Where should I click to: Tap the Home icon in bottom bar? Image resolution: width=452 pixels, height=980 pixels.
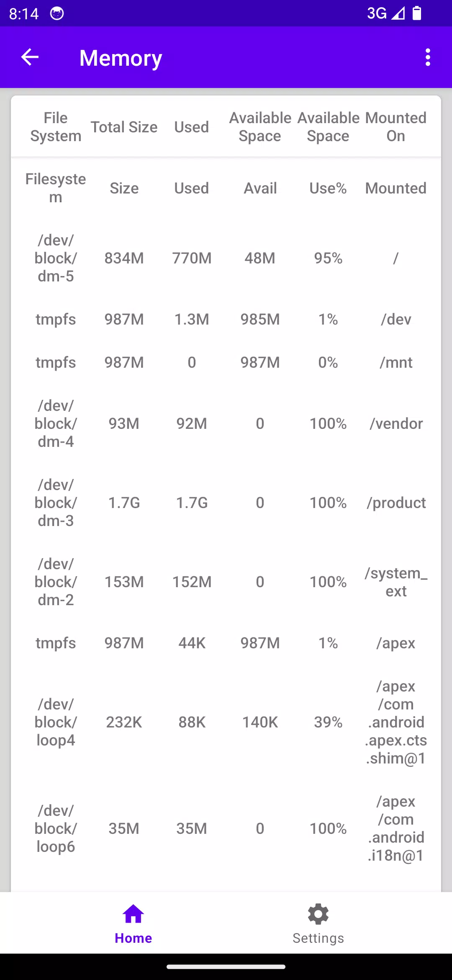[133, 914]
